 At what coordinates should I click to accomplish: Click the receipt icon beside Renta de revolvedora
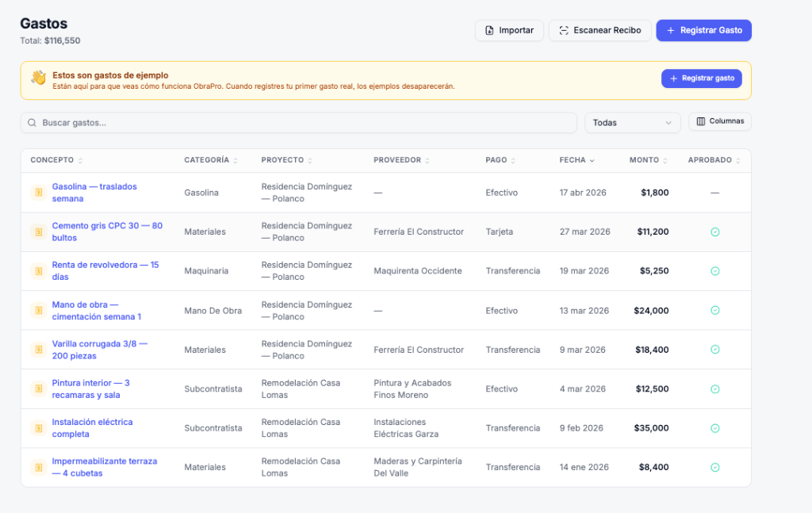38,270
